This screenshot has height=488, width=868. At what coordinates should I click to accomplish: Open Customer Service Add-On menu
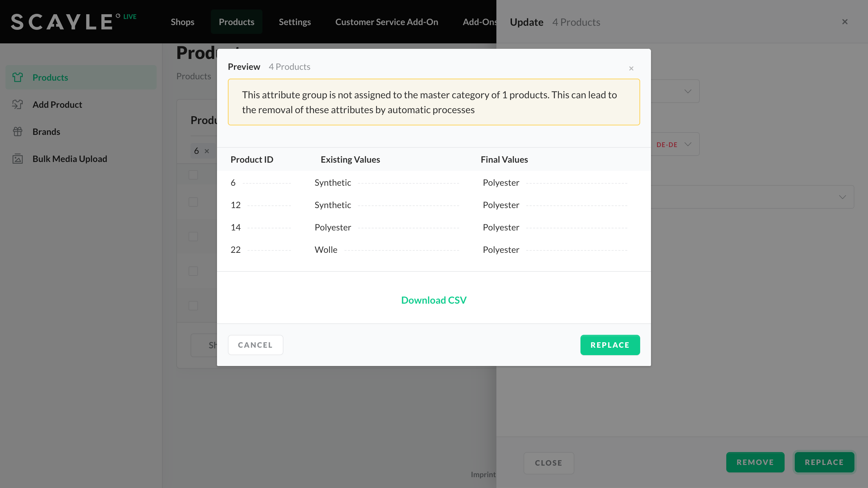tap(387, 22)
